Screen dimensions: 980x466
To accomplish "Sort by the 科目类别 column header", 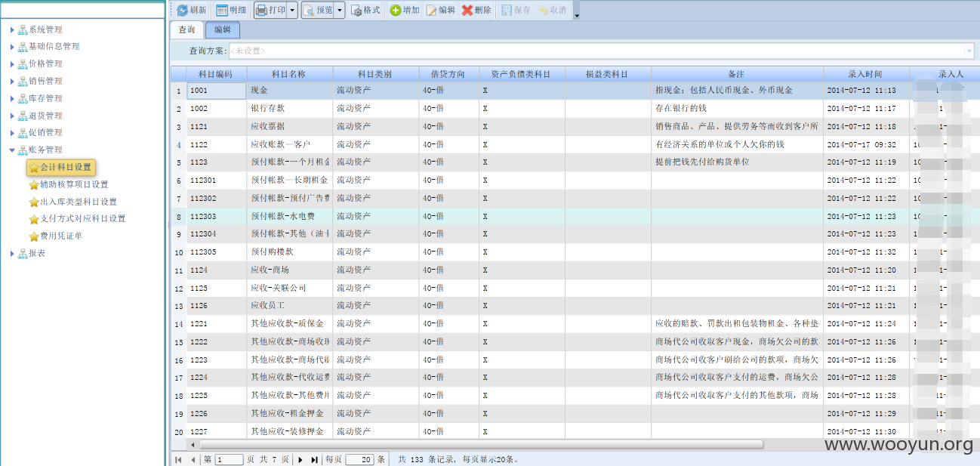I will (376, 74).
